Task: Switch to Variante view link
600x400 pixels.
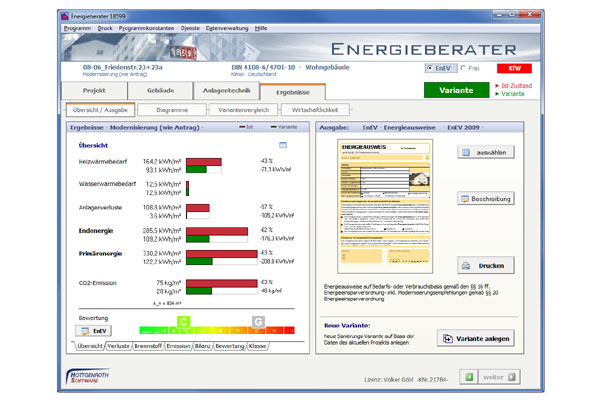Action: (x=510, y=94)
